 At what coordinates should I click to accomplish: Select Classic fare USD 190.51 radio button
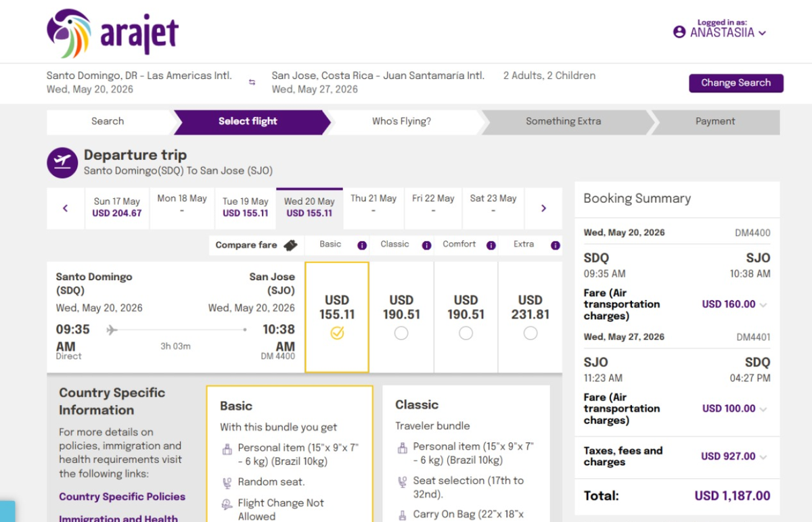click(x=401, y=333)
